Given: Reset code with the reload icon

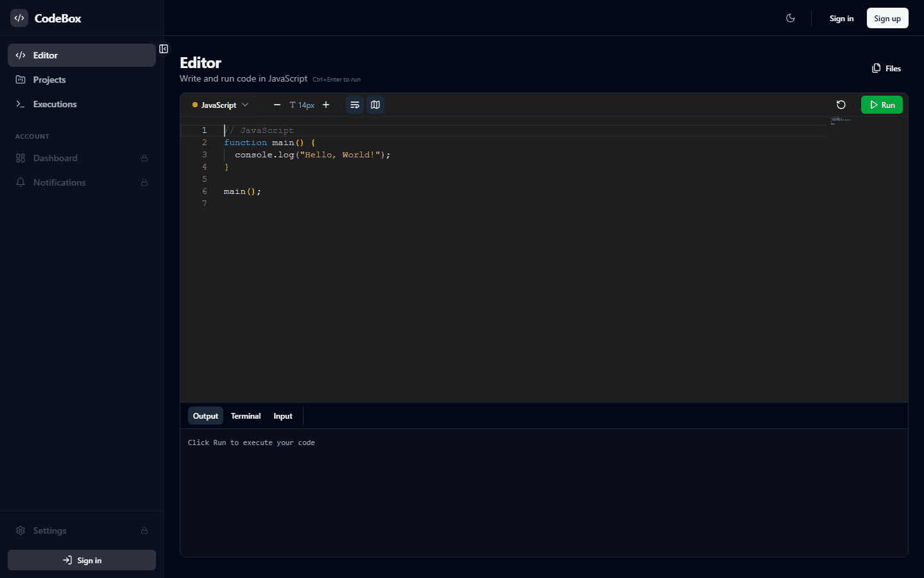Looking at the screenshot, I should pyautogui.click(x=841, y=105).
